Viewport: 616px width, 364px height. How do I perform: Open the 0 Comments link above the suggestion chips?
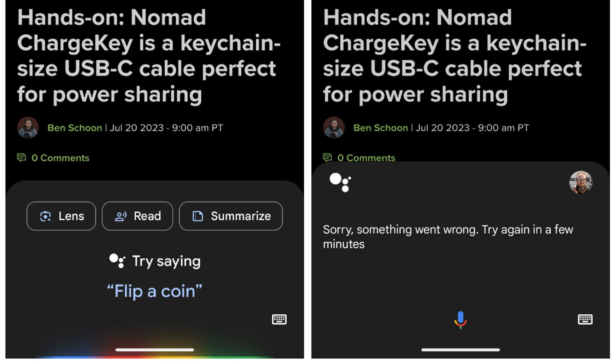coord(60,158)
